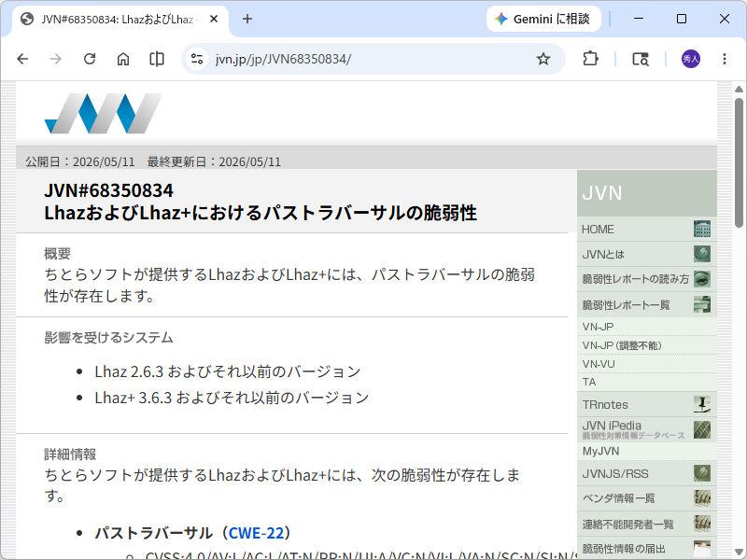Screen dimensions: 747x560
Task: Click the text Lhaz+ 3.6.3 およびそれ以前のバージョン
Action: pyautogui.click(x=232, y=398)
